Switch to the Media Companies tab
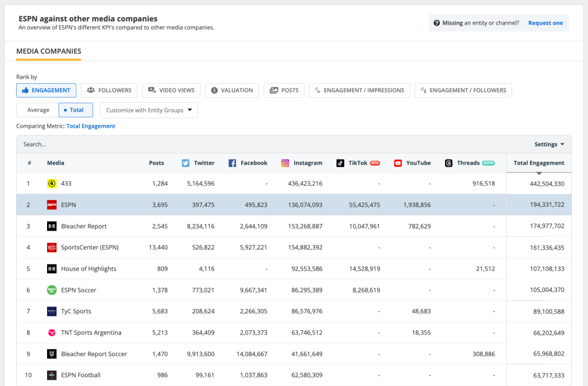The width and height of the screenshot is (588, 386). click(49, 51)
